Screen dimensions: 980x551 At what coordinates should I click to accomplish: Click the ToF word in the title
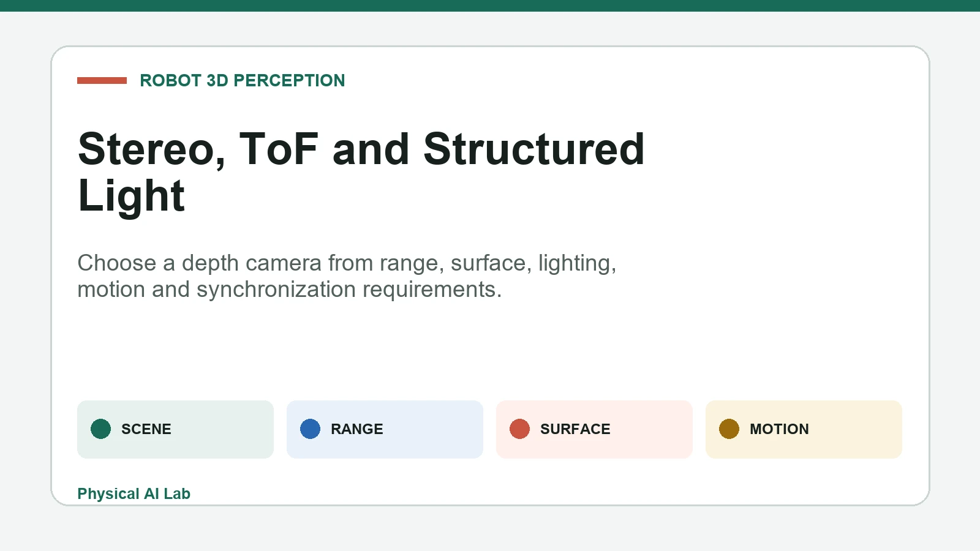(279, 149)
